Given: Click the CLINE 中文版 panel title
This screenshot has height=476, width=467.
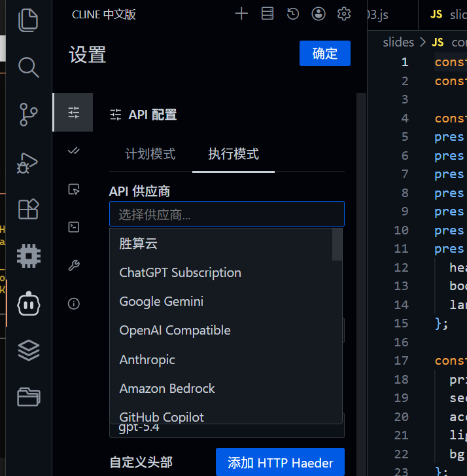Looking at the screenshot, I should tap(103, 14).
